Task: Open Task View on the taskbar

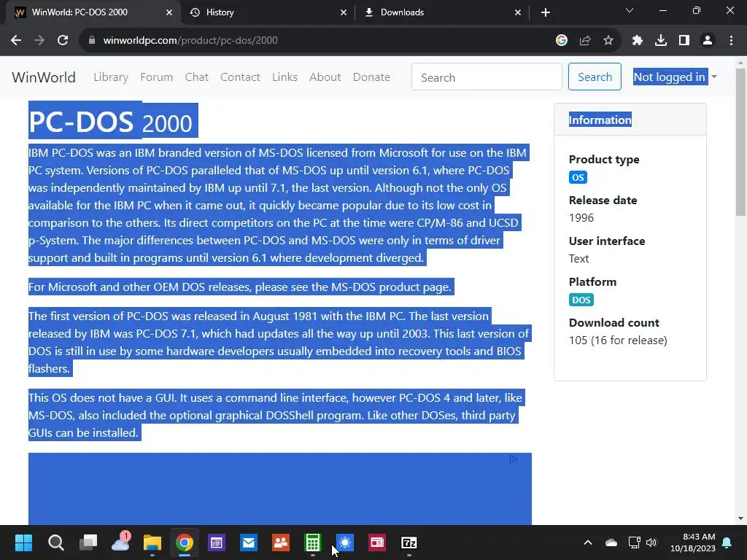Action: pos(88,542)
